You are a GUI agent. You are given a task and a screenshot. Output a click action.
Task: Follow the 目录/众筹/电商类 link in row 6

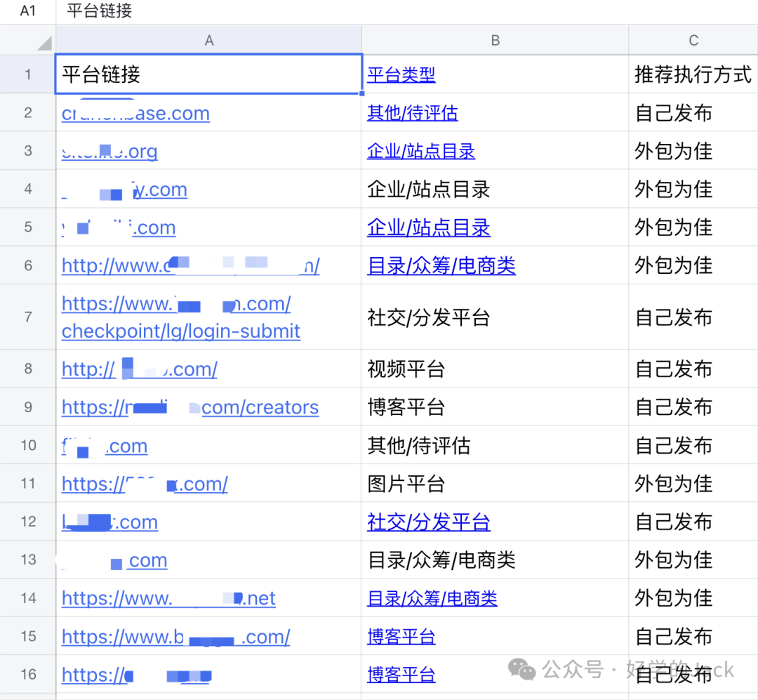coord(441,265)
